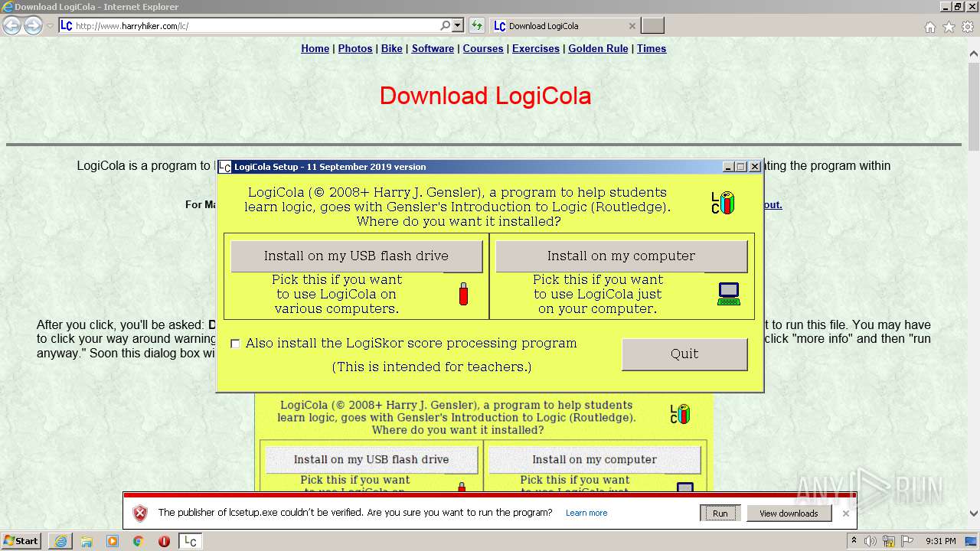Click the red shield warning icon
980x551 pixels.
pyautogui.click(x=140, y=513)
